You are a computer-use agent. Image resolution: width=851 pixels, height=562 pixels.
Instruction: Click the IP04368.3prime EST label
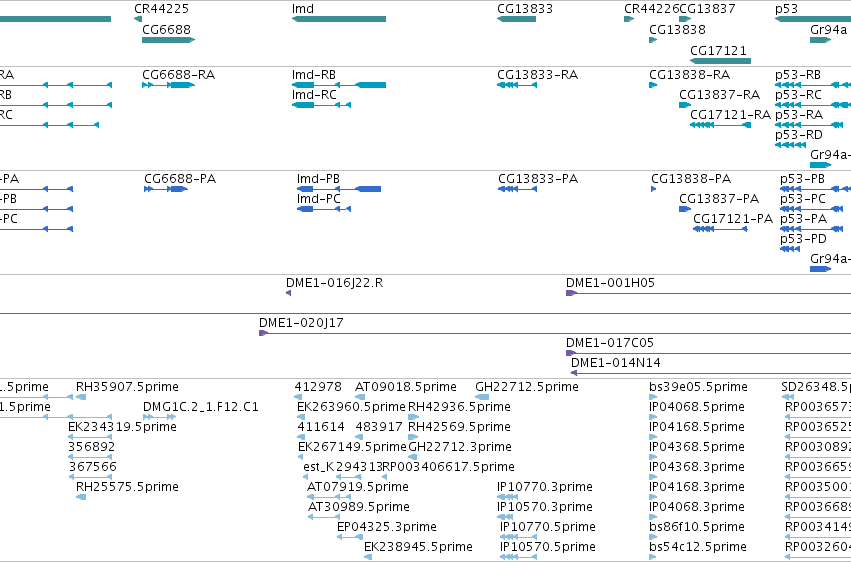[697, 467]
